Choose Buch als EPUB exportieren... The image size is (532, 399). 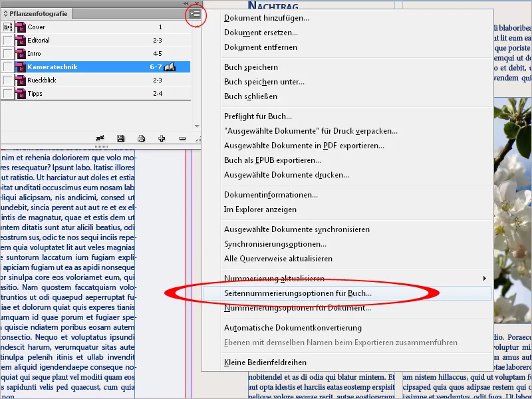pos(273,160)
